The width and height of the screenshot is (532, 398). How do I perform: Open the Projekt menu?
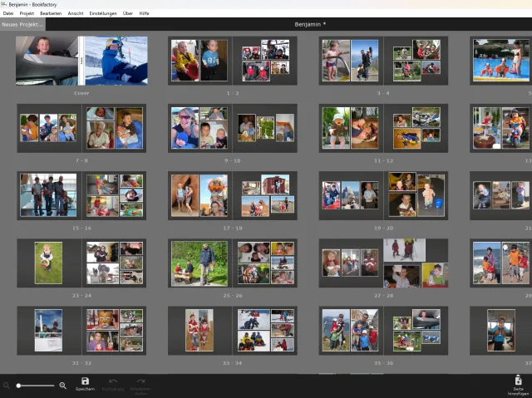pyautogui.click(x=27, y=13)
